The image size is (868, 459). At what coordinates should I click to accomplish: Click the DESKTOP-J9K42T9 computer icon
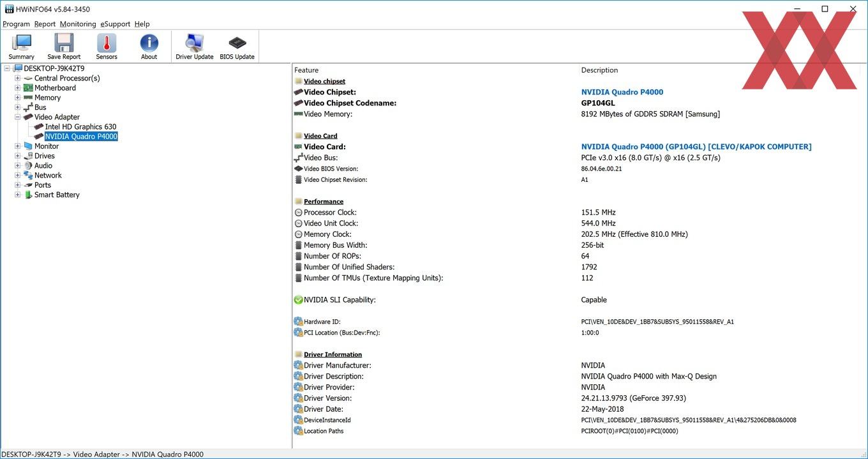coord(17,68)
